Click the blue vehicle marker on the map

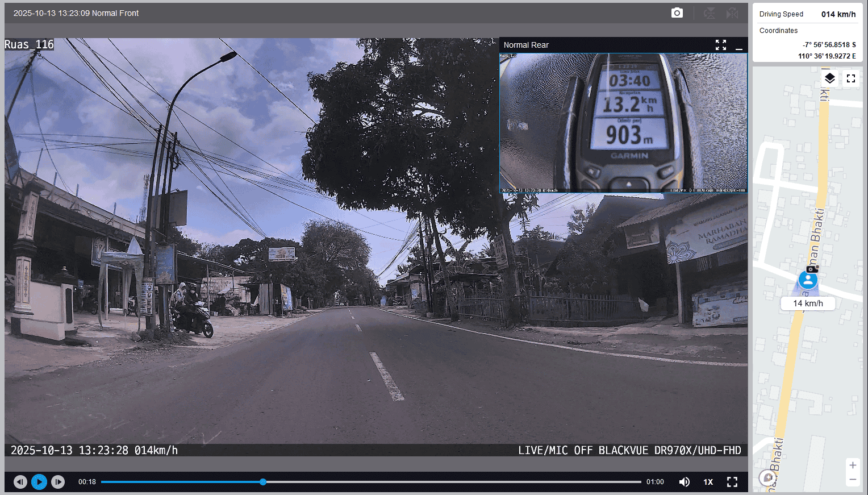tap(808, 280)
